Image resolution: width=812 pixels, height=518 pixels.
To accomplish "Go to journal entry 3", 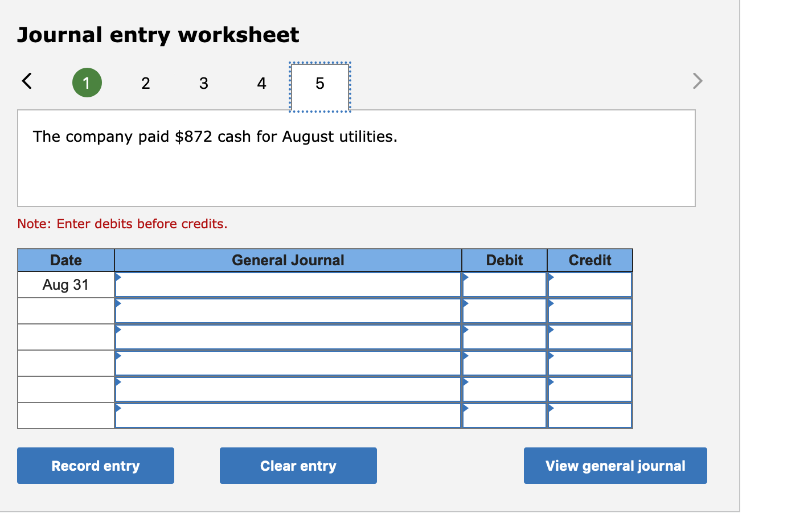I will pos(203,83).
